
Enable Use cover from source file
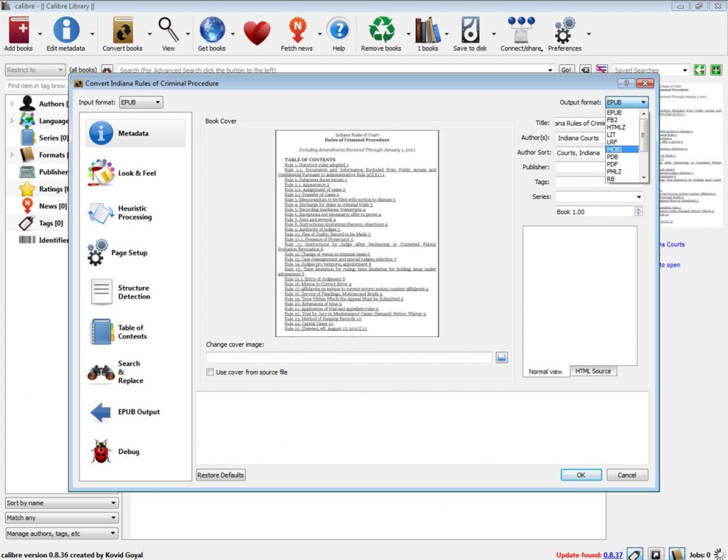[x=210, y=372]
